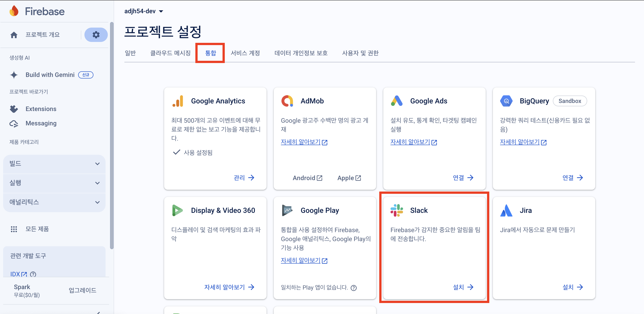
Task: Click the Firebase flame logo
Action: point(14,11)
